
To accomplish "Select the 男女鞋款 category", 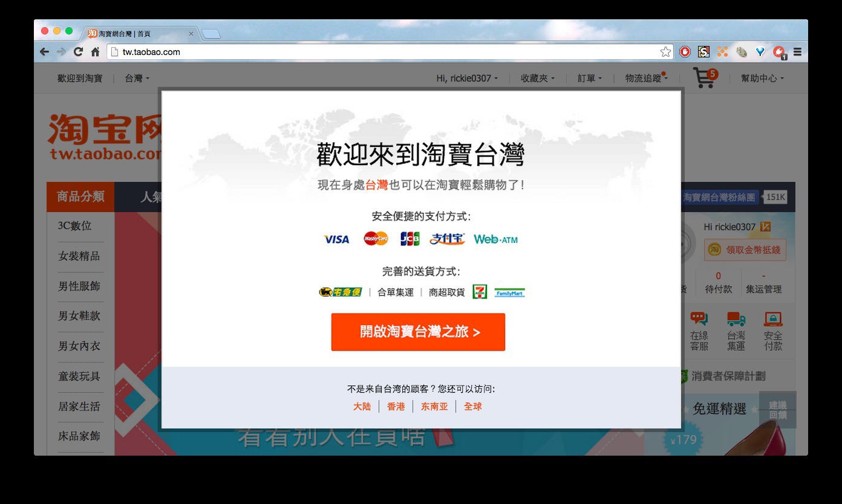I will 79,316.
